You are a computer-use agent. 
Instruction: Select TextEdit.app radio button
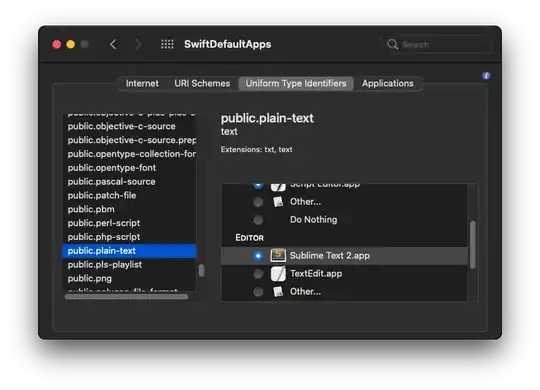[x=258, y=274]
